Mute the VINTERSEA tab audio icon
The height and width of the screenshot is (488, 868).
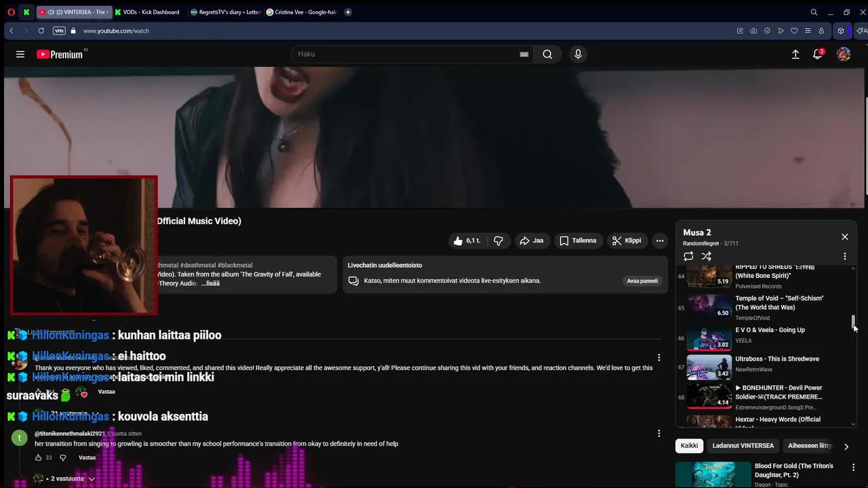pyautogui.click(x=51, y=12)
